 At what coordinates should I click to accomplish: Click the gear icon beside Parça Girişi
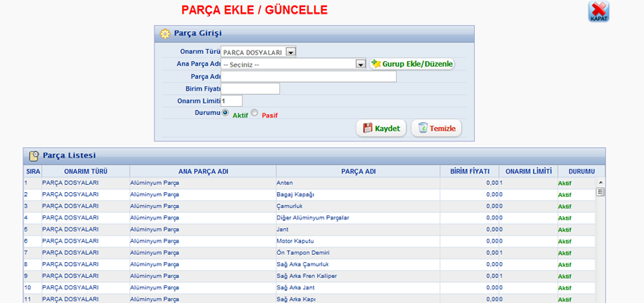coord(165,33)
